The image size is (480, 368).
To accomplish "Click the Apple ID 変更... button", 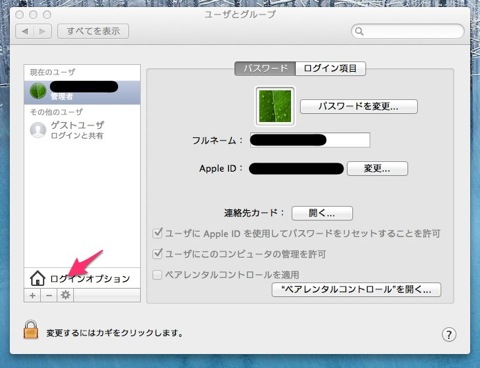I will (x=377, y=168).
